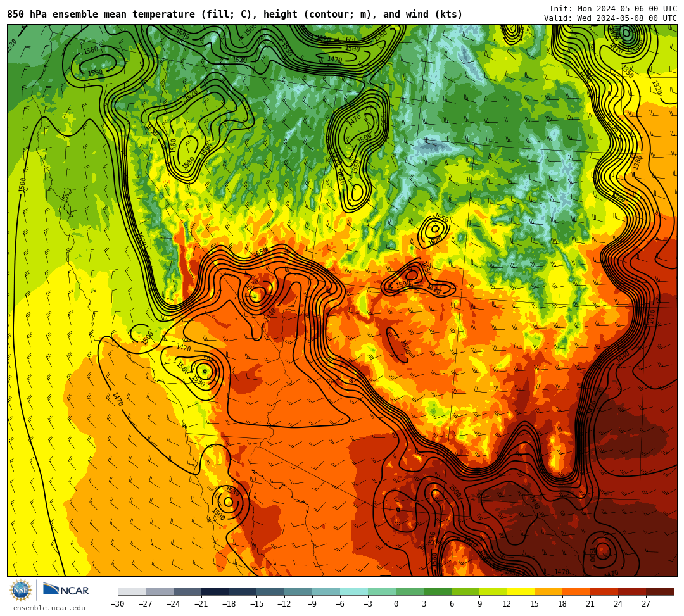
Task: Click the NSF logo
Action: point(21,591)
